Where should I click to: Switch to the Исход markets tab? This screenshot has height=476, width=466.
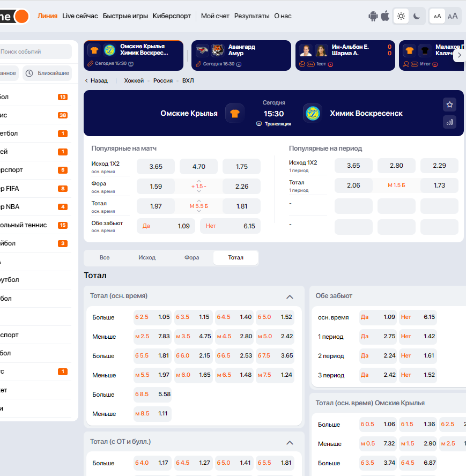147,257
